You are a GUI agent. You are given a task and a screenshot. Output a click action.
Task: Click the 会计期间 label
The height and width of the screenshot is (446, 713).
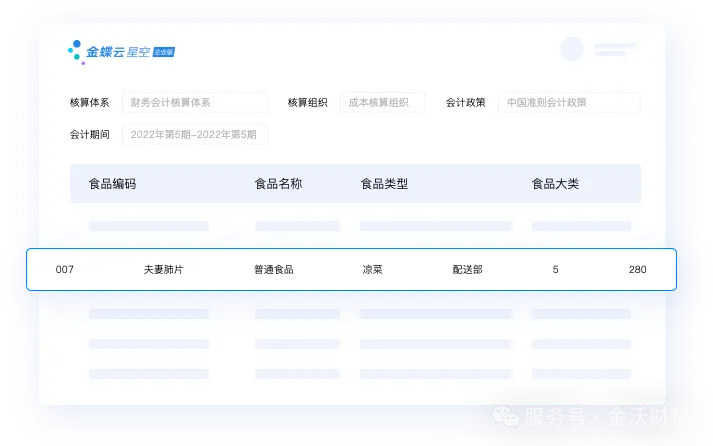pyautogui.click(x=90, y=135)
